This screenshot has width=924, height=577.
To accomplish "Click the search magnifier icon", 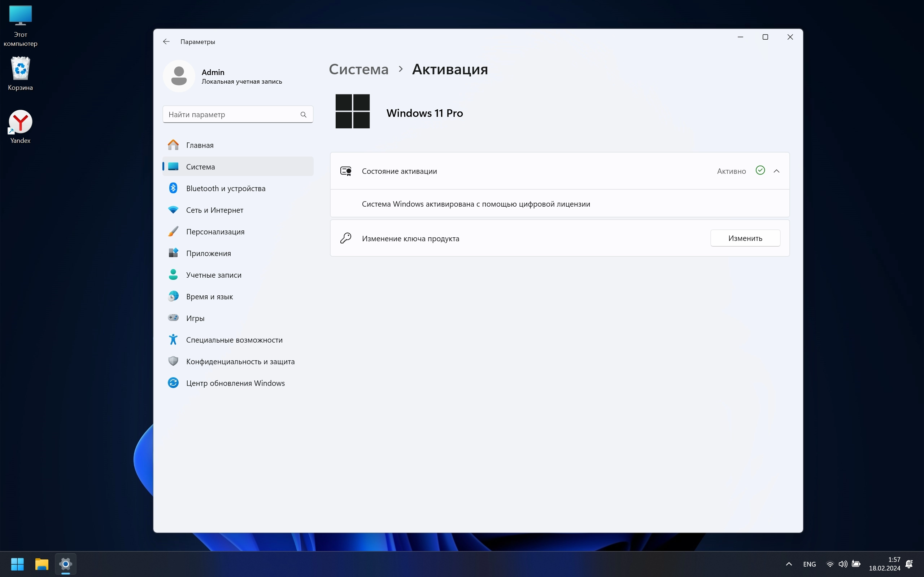I will coord(303,114).
